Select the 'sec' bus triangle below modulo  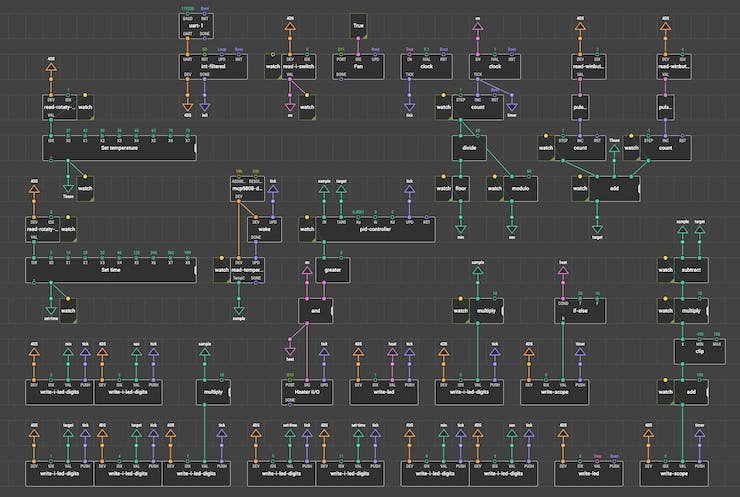[x=512, y=229]
